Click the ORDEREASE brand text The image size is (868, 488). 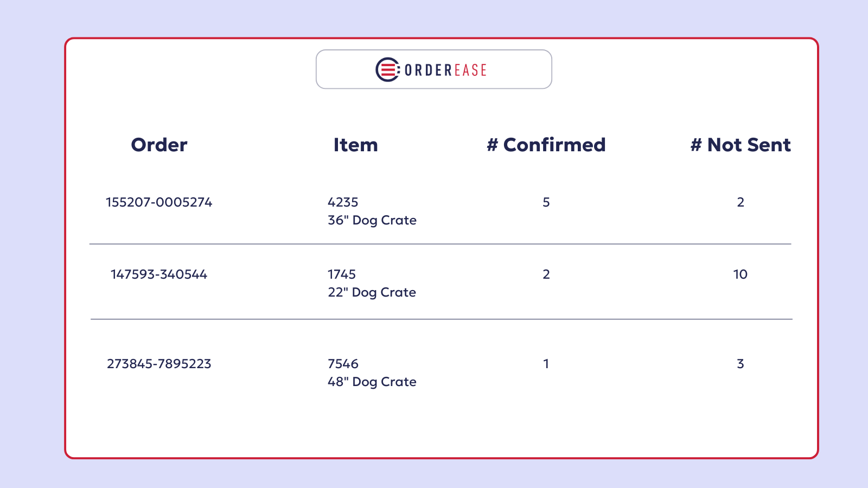pos(445,70)
